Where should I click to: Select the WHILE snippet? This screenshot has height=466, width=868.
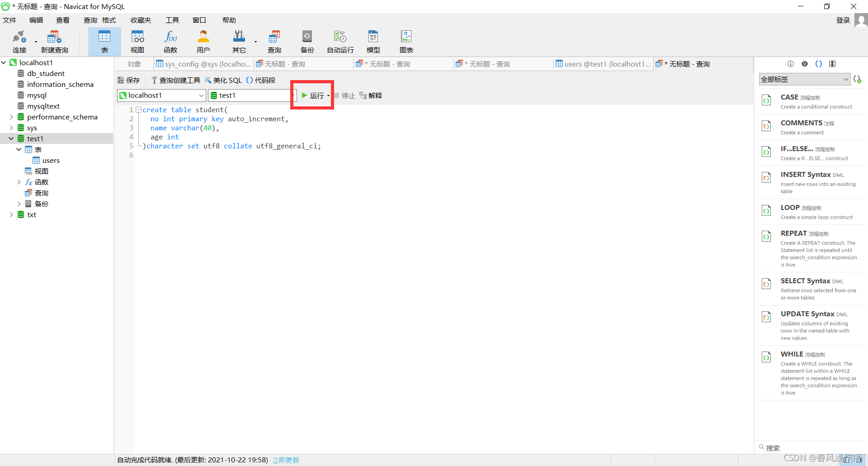tap(811, 373)
